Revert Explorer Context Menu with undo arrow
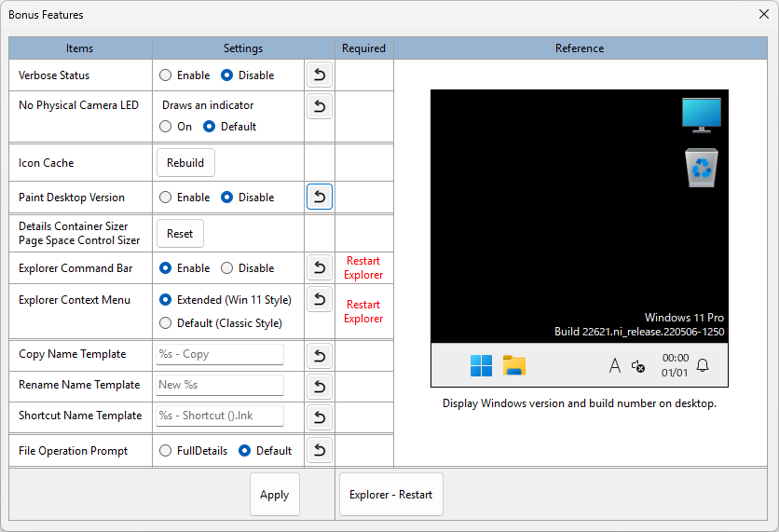Screen dimensions: 779x532 coord(320,299)
